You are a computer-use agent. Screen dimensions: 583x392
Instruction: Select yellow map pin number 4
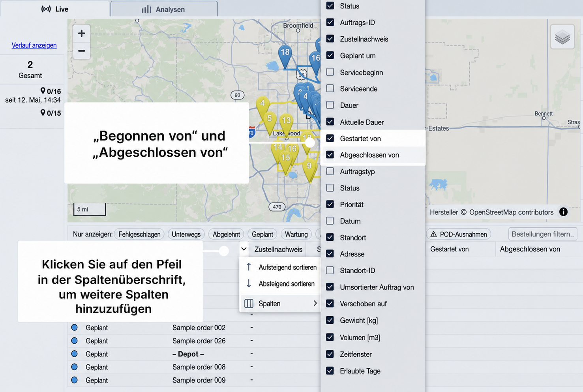262,107
